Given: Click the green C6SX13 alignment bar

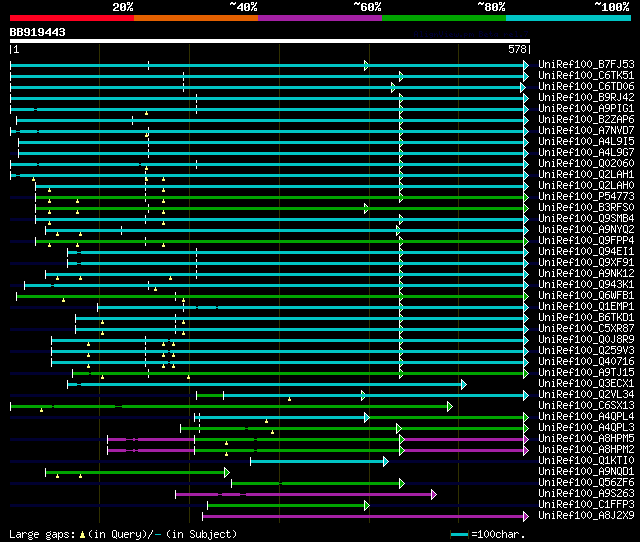Looking at the screenshot, I should [x=231, y=406].
